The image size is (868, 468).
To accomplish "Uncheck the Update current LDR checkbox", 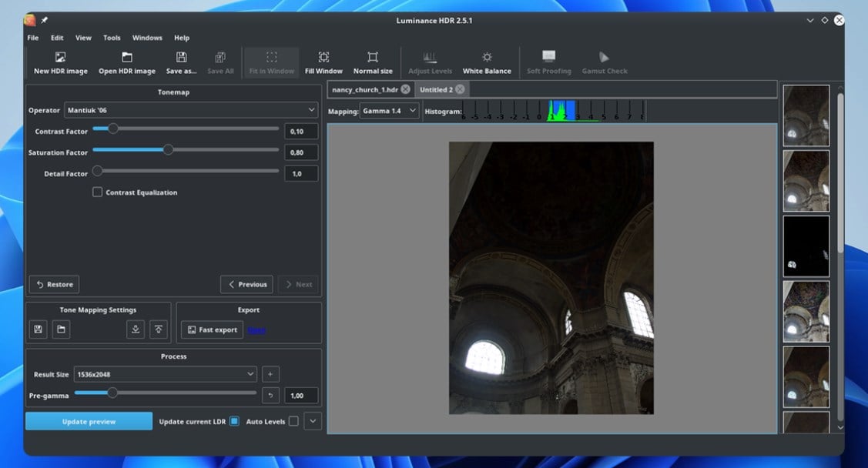I will point(234,421).
